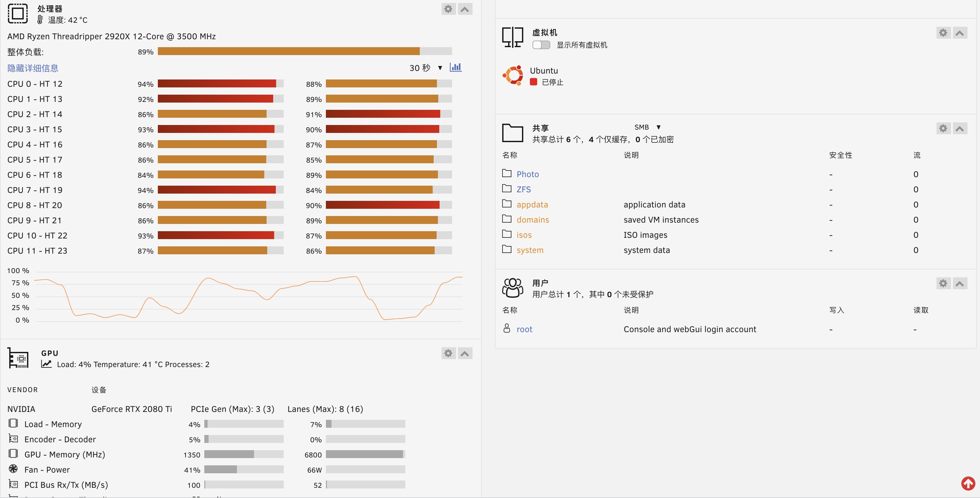This screenshot has height=498, width=980.
Task: Enable the 显示所有虚拟机 toggle
Action: point(541,45)
